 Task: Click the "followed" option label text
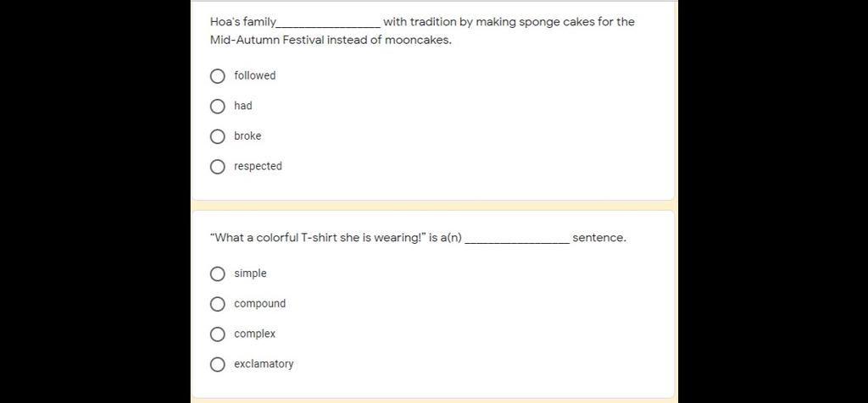click(254, 75)
